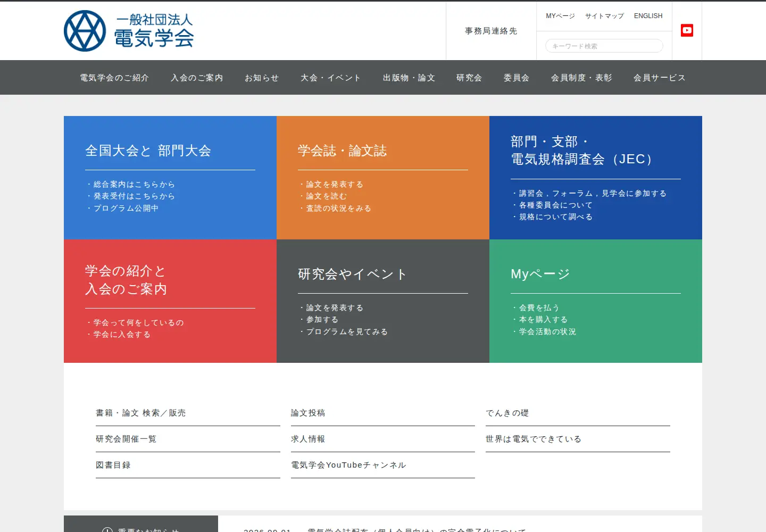Select the 全国大会と 部門大会 tile heading

point(148,151)
